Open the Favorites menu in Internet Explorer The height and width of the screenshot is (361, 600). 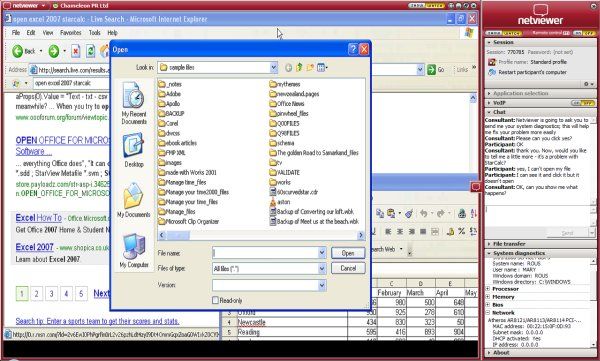[71, 33]
